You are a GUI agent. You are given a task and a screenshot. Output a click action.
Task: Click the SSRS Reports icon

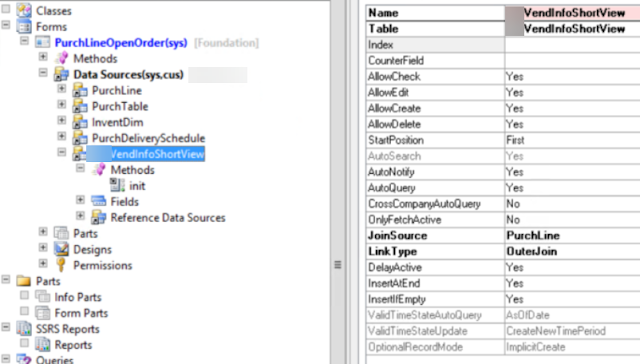pos(24,329)
